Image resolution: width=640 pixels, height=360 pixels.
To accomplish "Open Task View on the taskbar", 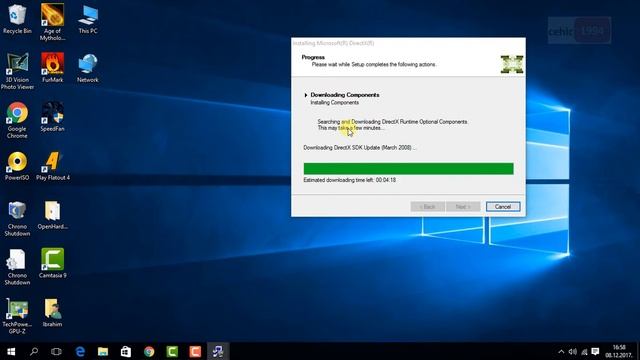I will [x=56, y=351].
